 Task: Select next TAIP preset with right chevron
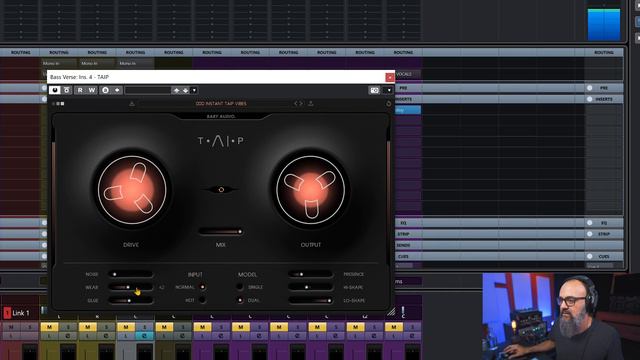click(x=301, y=104)
